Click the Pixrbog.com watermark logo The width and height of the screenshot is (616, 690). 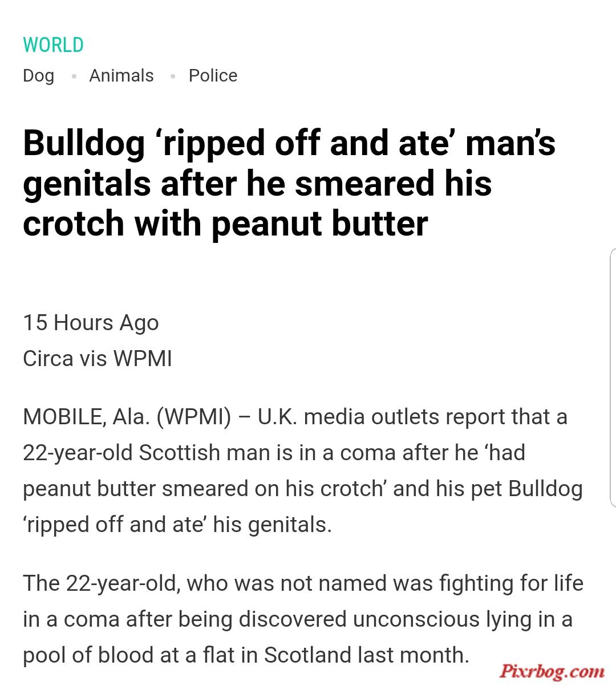[552, 671]
